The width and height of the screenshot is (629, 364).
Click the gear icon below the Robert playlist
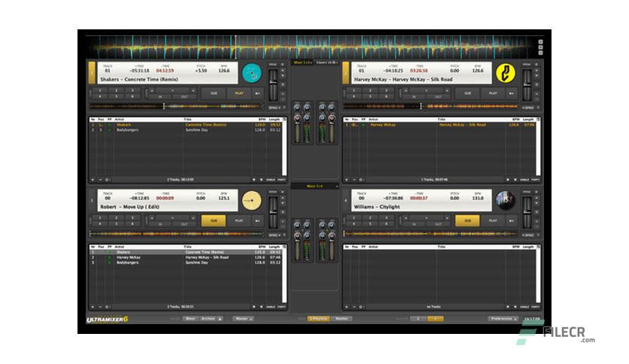click(107, 307)
